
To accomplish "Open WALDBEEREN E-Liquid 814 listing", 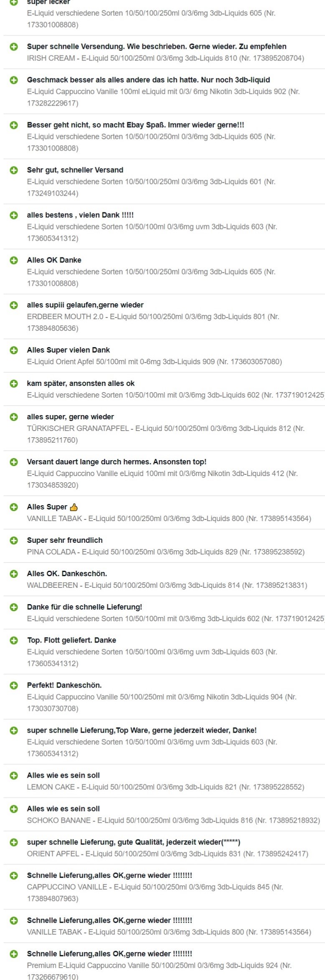I will (x=167, y=585).
